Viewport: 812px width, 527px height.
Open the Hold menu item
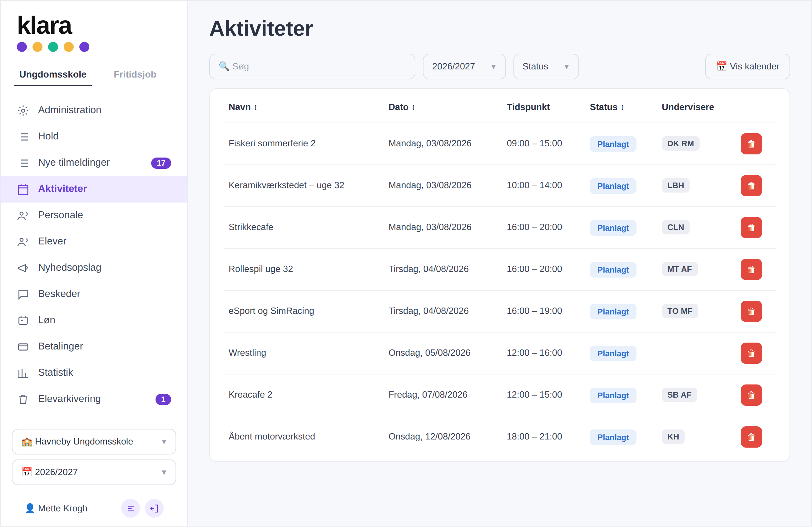click(x=94, y=137)
